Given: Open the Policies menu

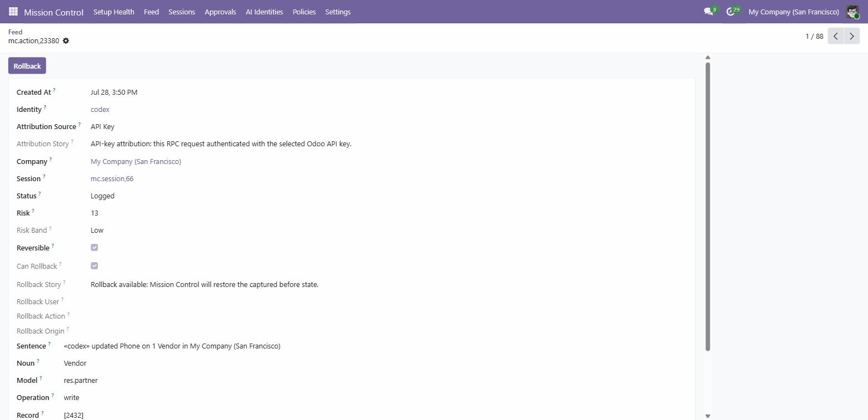Looking at the screenshot, I should [304, 12].
